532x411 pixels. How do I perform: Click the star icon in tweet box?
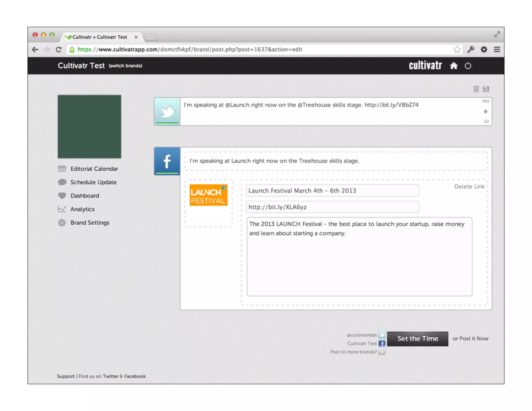coord(486,111)
